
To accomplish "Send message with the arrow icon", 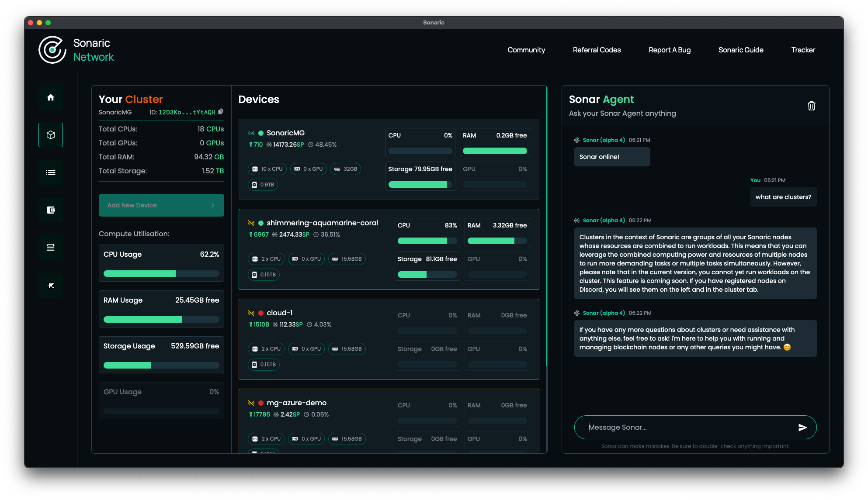I will pyautogui.click(x=802, y=428).
